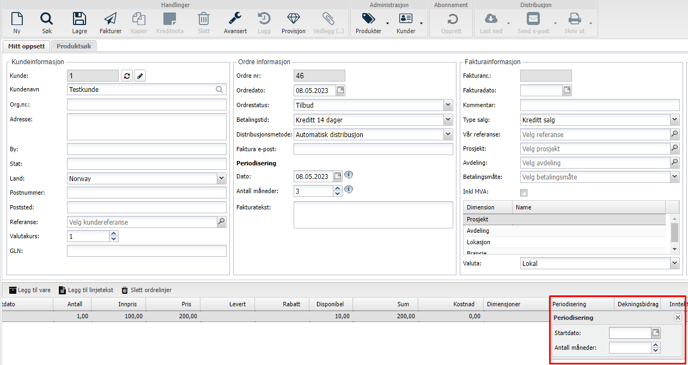This screenshot has width=688, height=365.
Task: Edit customer with the pencil icon
Action: point(140,76)
